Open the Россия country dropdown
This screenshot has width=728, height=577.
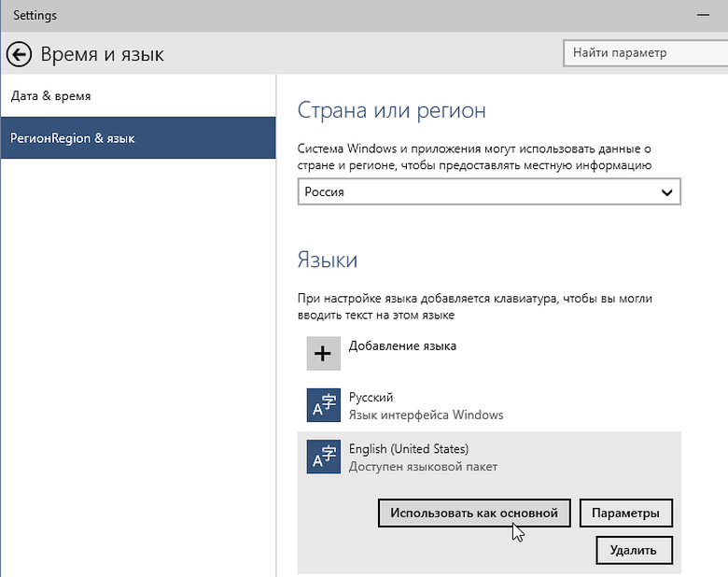click(489, 192)
